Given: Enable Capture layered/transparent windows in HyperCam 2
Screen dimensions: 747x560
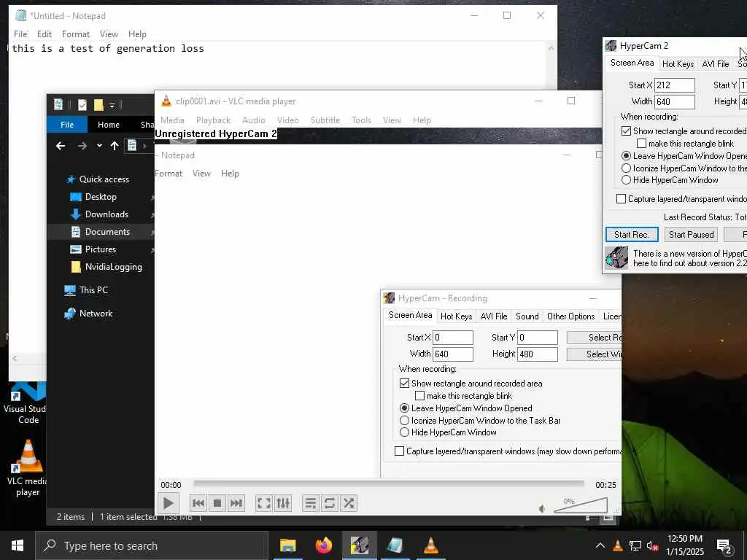Looking at the screenshot, I should tap(621, 198).
